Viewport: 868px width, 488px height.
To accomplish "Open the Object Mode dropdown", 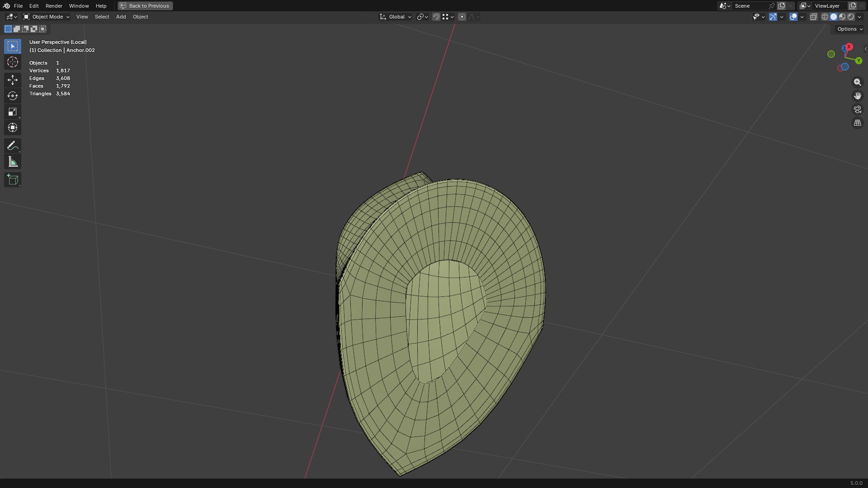I will 47,17.
